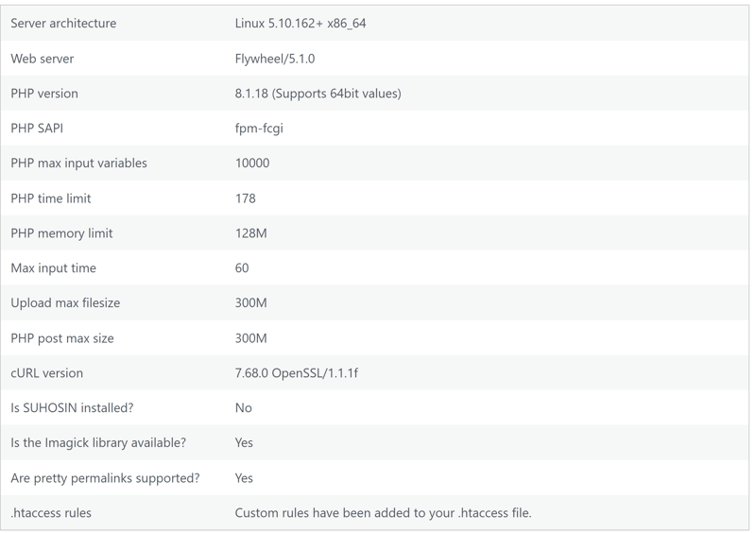The image size is (756, 533).
Task: Select the 10000 input variables value
Action: pyautogui.click(x=252, y=163)
